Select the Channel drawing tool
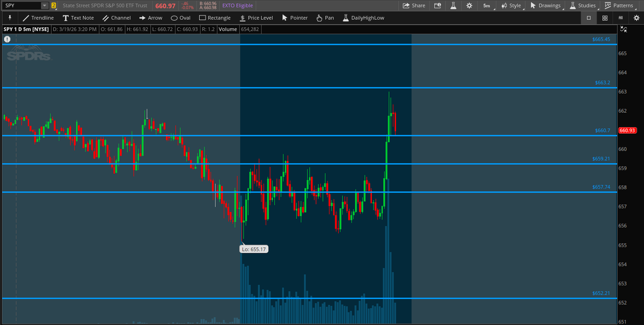Screen dimensions: 644x325 117,17
